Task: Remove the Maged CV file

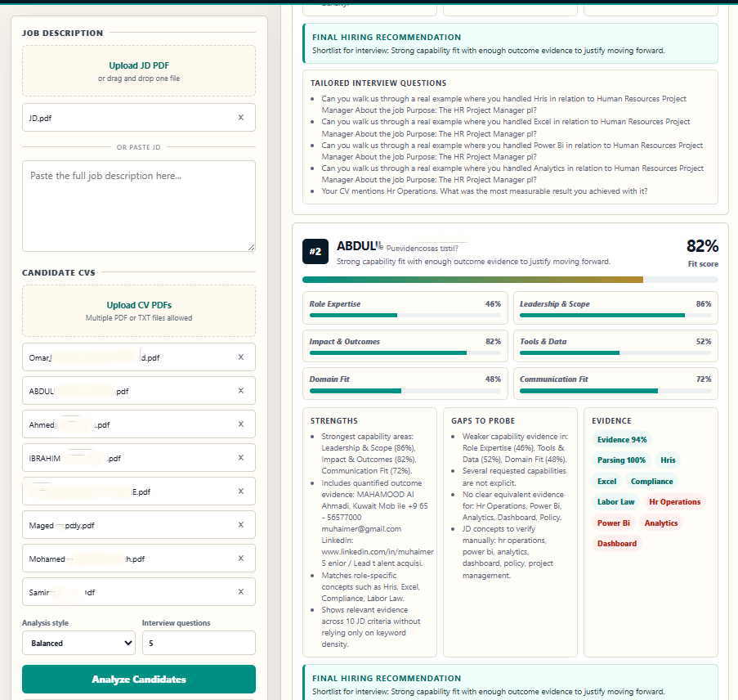Action: (240, 525)
